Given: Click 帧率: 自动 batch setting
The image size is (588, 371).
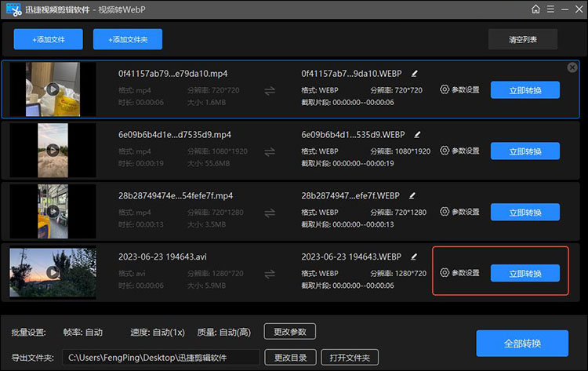Looking at the screenshot, I should [x=83, y=333].
